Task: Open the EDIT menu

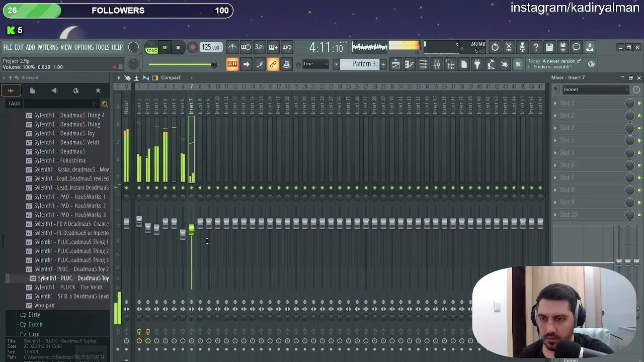Action: (19, 47)
